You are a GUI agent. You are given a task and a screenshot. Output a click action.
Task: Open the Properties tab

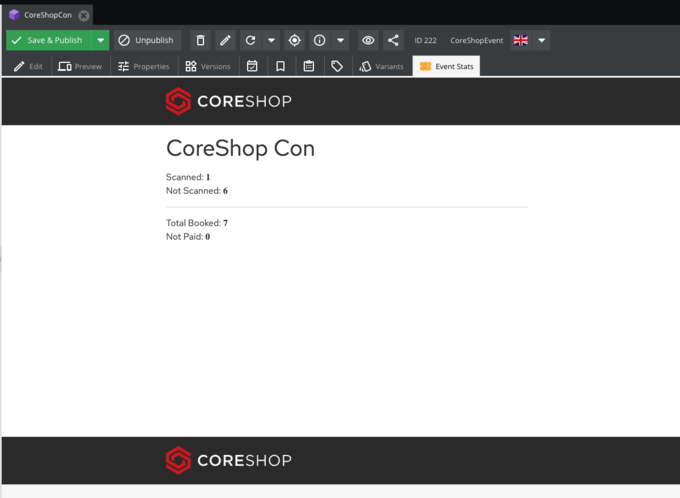144,66
